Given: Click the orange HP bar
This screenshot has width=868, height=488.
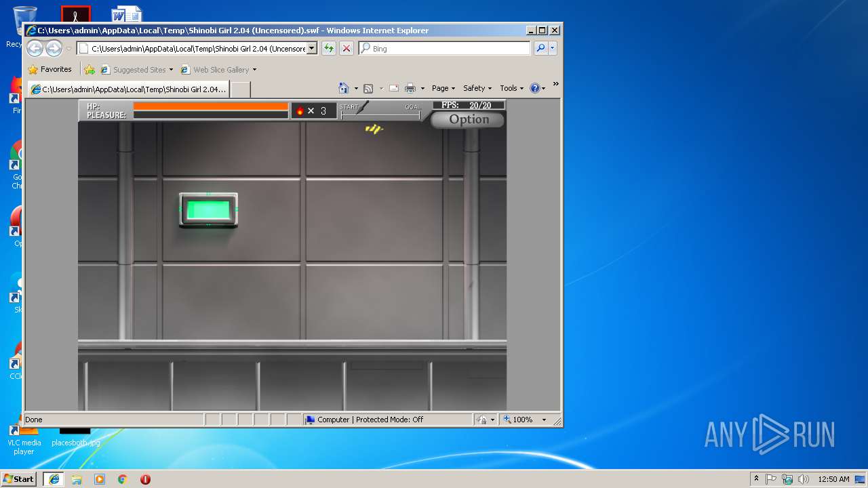Looking at the screenshot, I should click(211, 106).
